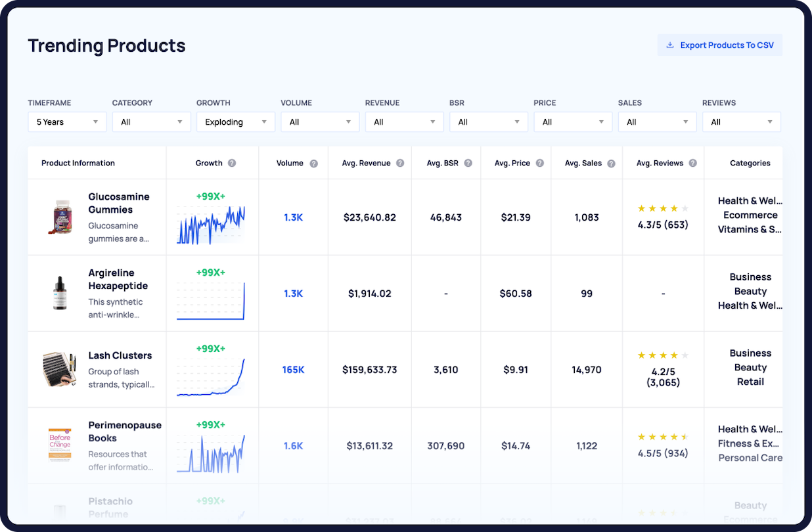The height and width of the screenshot is (532, 812).
Task: Click the 3,610 BSR value
Action: click(446, 370)
